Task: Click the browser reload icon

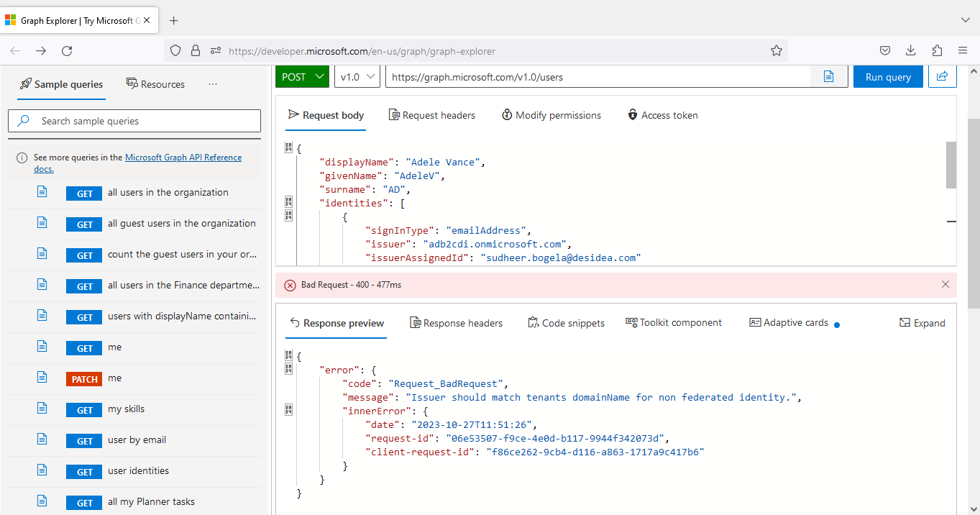Action: pyautogui.click(x=67, y=50)
